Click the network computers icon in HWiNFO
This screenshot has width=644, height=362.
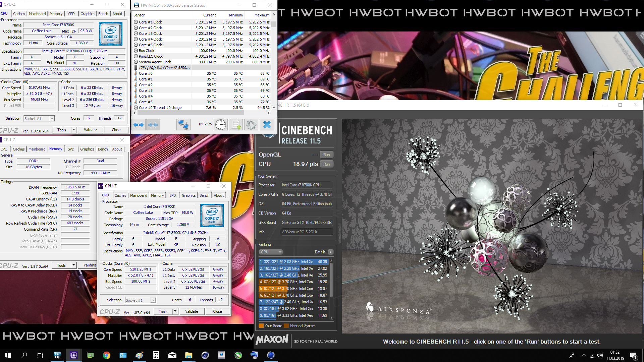pos(183,125)
